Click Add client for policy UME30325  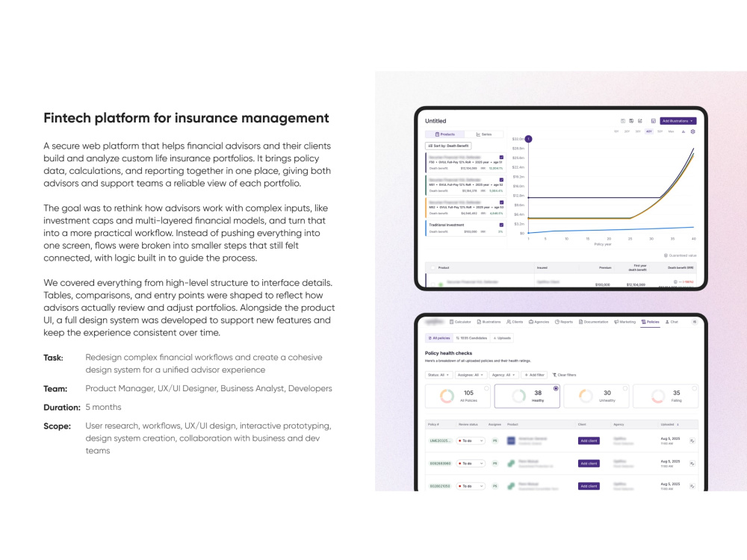(589, 441)
